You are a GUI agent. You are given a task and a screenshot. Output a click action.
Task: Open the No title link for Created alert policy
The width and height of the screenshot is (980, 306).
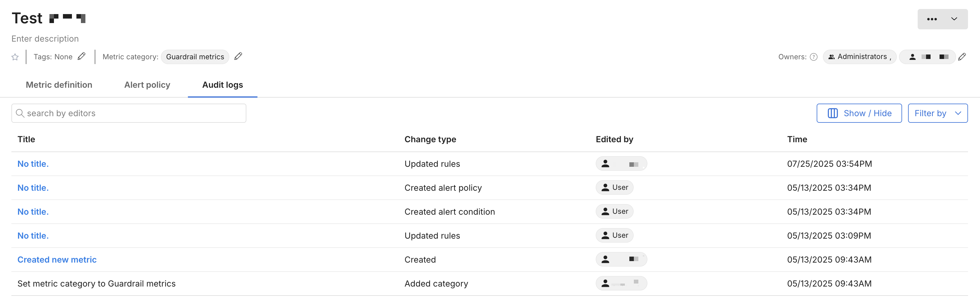(x=33, y=188)
